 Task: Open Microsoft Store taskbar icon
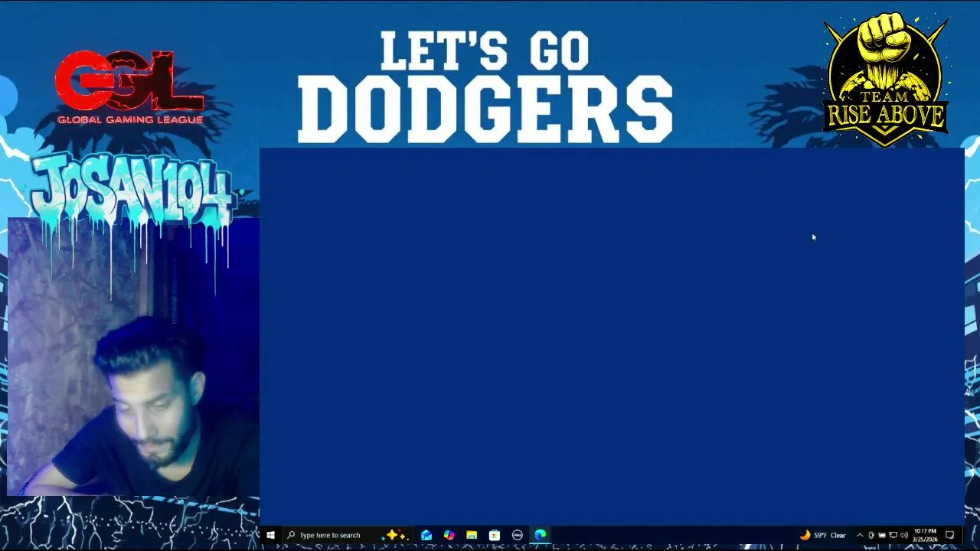495,535
